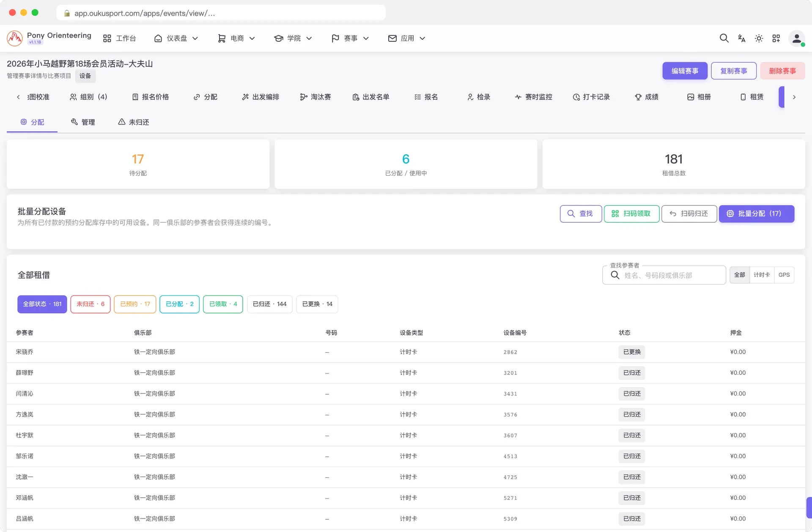Open the 检录 tab
The width and height of the screenshot is (812, 532).
[x=479, y=97]
